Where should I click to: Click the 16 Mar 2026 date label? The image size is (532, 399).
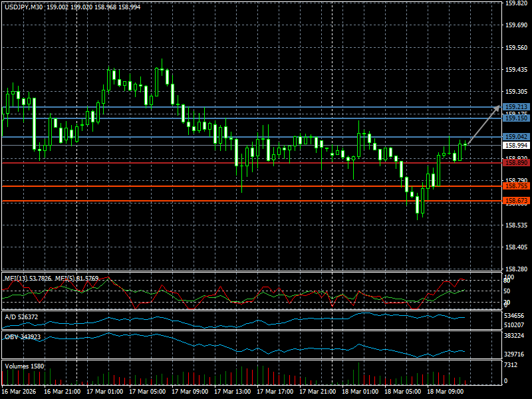pyautogui.click(x=20, y=392)
